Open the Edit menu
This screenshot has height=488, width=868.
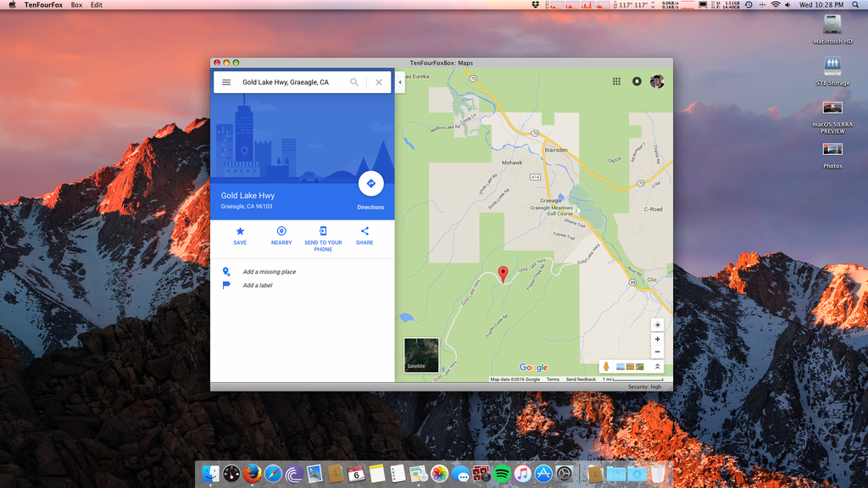[97, 5]
